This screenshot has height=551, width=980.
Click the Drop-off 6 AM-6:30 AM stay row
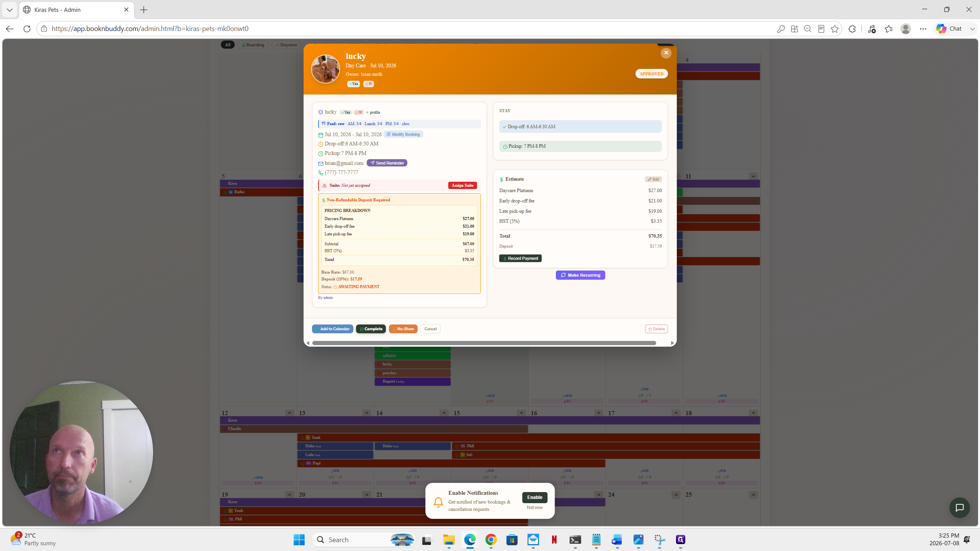[580, 127]
